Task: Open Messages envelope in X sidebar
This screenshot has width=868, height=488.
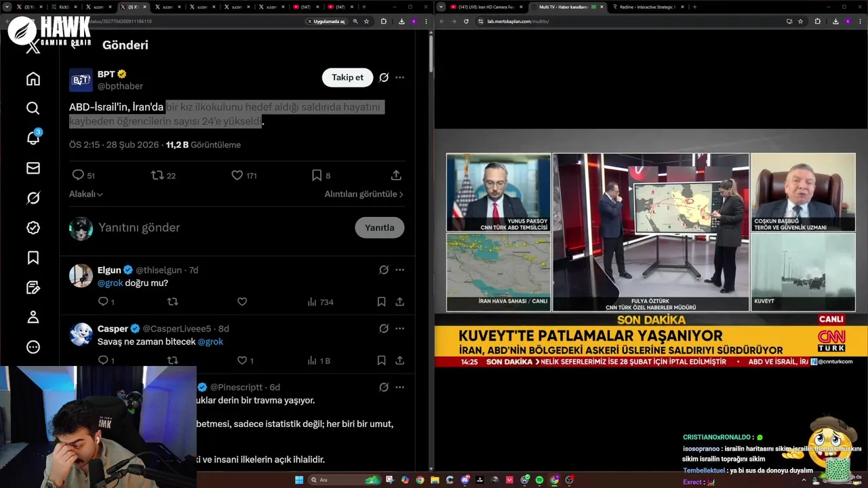Action: tap(33, 168)
